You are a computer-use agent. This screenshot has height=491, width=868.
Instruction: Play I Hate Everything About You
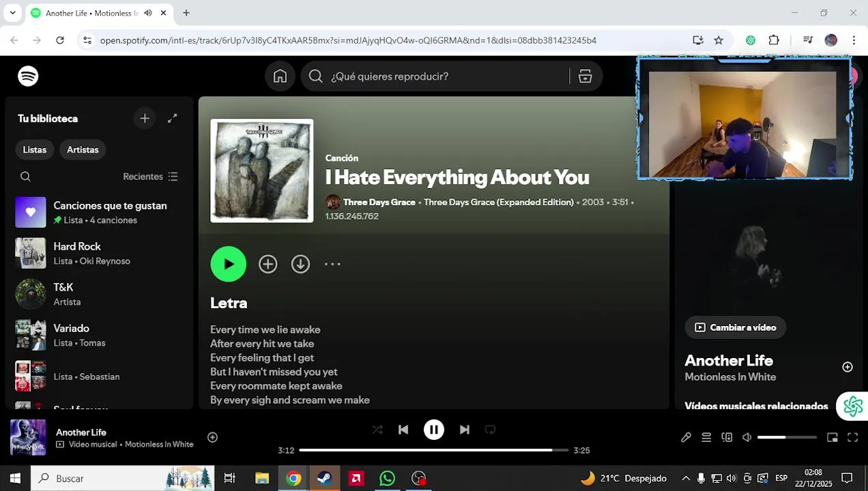(228, 264)
